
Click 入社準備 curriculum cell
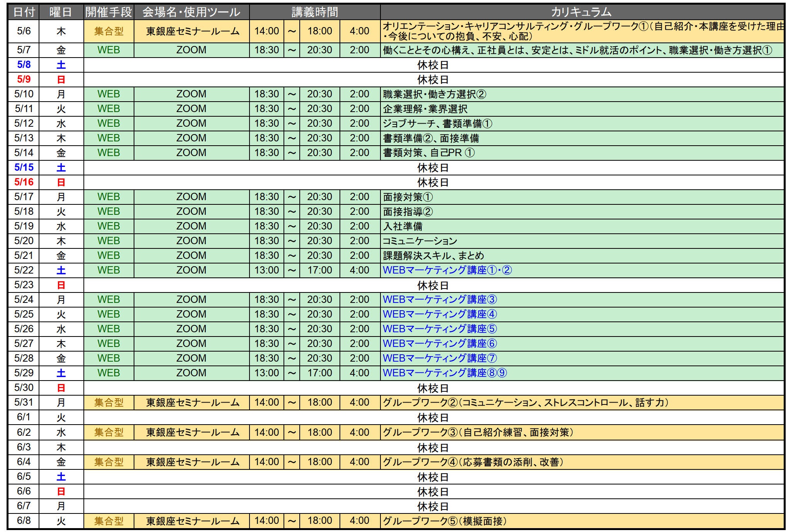(x=582, y=226)
